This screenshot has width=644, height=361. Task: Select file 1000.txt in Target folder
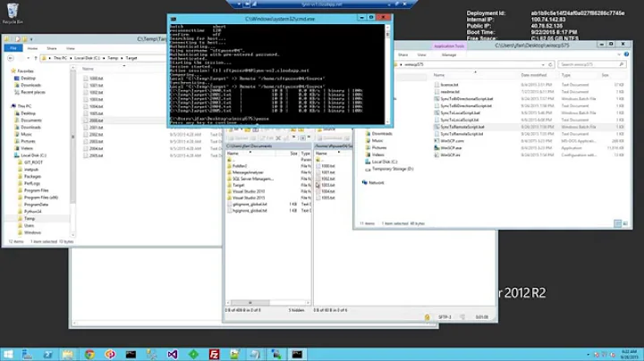pyautogui.click(x=97, y=79)
